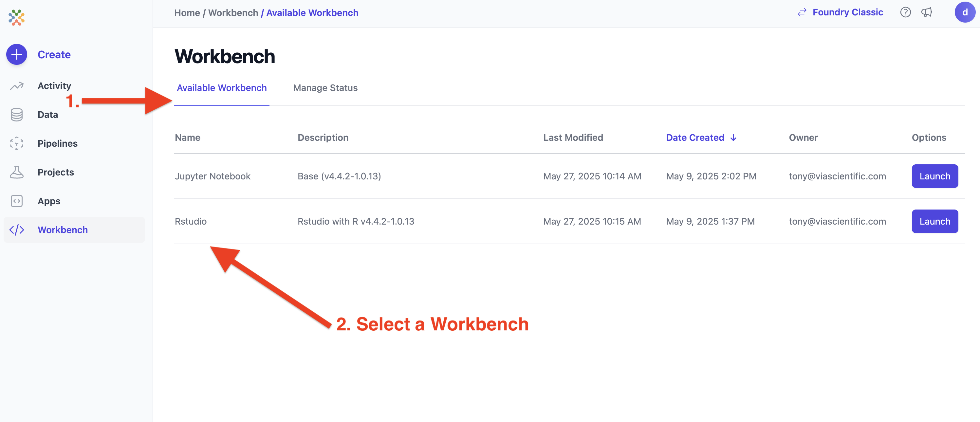Click the Rstudio row name
The image size is (980, 422).
tap(191, 221)
